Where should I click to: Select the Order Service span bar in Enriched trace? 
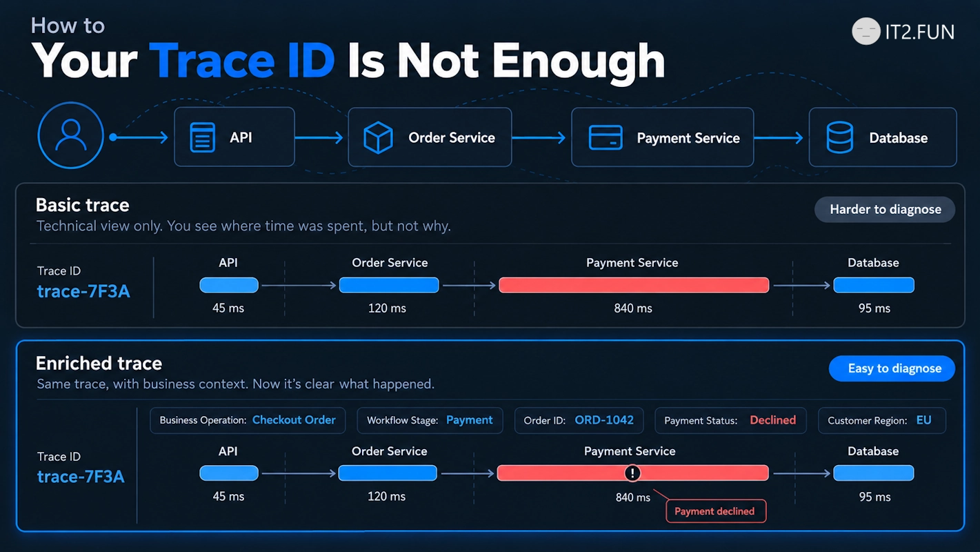(388, 473)
